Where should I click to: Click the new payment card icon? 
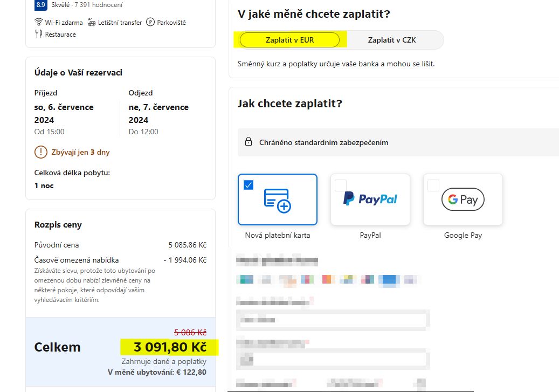point(278,201)
